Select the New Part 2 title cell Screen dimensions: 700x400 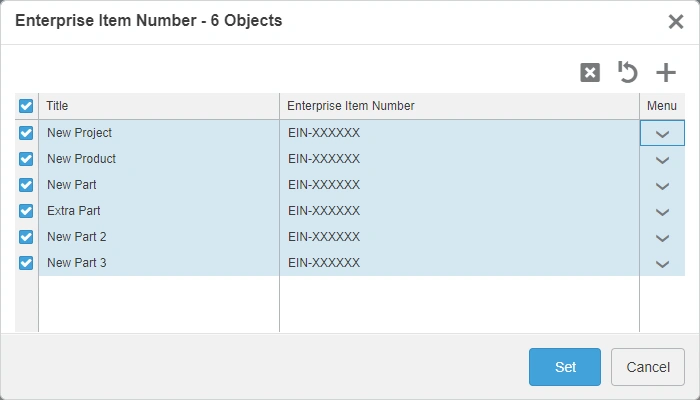(77, 237)
